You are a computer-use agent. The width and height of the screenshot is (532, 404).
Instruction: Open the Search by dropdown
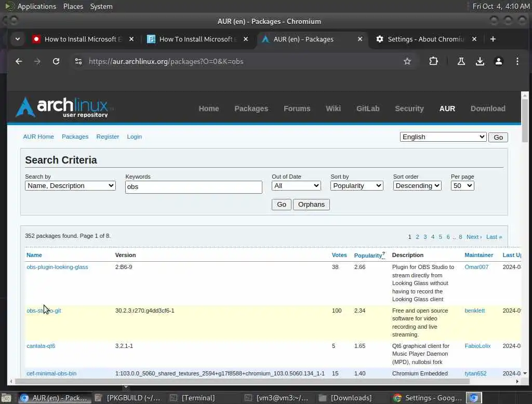click(x=70, y=185)
